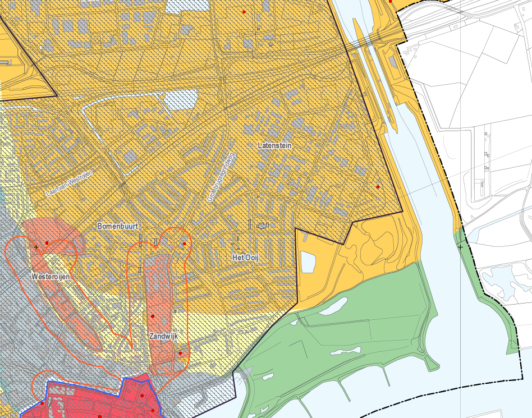Viewport: 532px width, 418px height.
Task: Click the cross marker on the dash-dot boundary
Action: [460, 246]
